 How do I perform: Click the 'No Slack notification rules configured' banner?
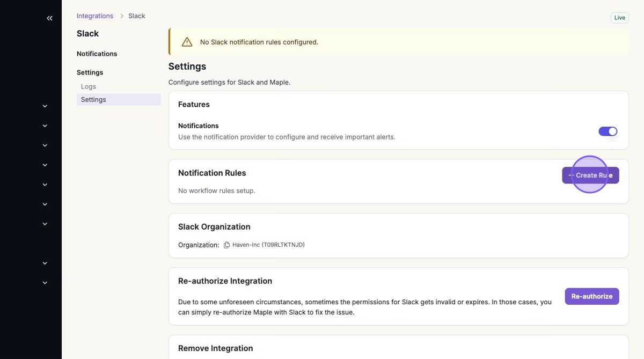[259, 42]
